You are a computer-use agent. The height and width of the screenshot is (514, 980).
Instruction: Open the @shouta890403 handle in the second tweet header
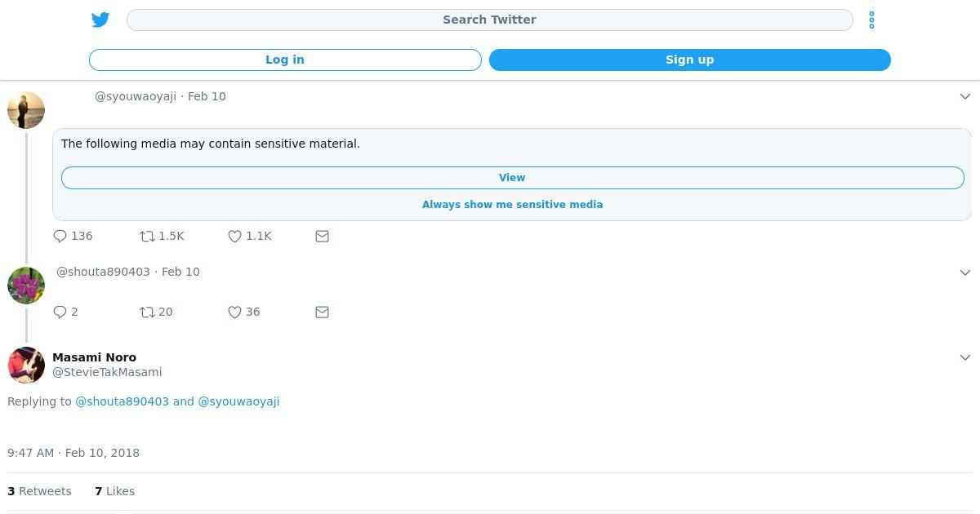coord(103,272)
